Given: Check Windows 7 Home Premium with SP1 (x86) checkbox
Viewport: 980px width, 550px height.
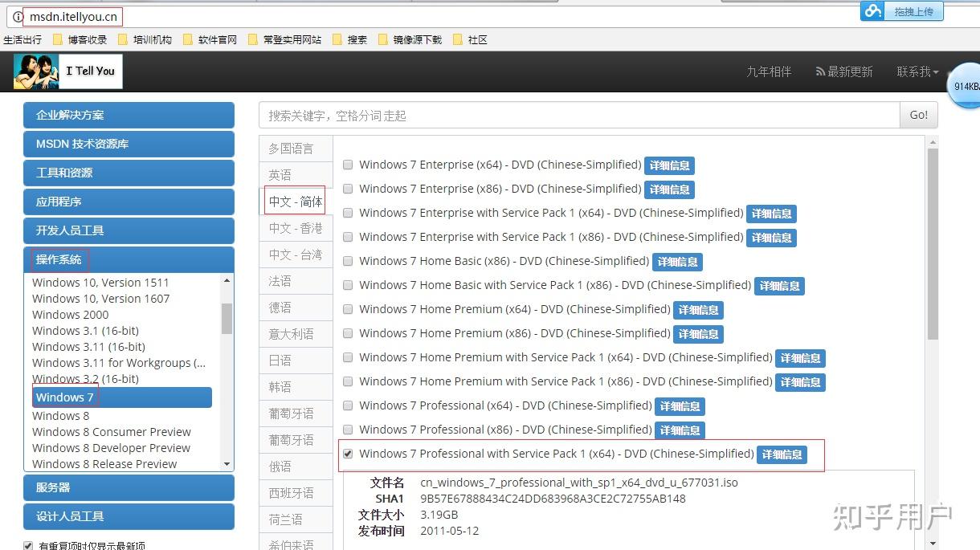Looking at the screenshot, I should tap(348, 381).
